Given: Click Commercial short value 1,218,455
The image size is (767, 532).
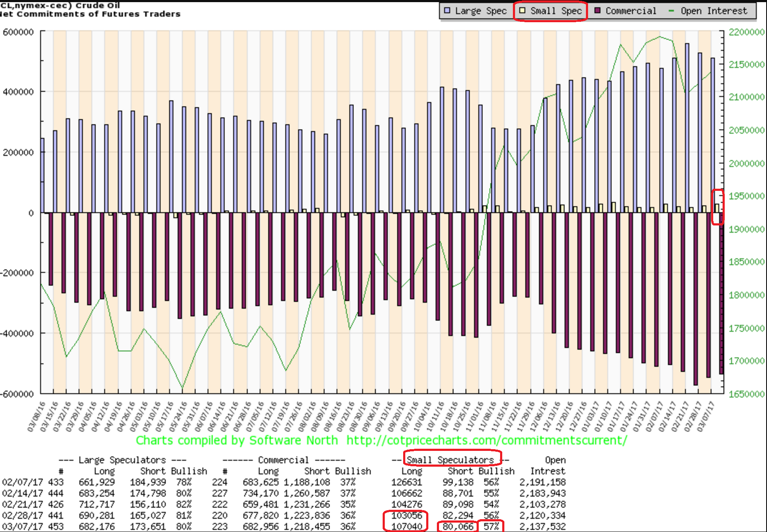Looking at the screenshot, I should [x=307, y=526].
